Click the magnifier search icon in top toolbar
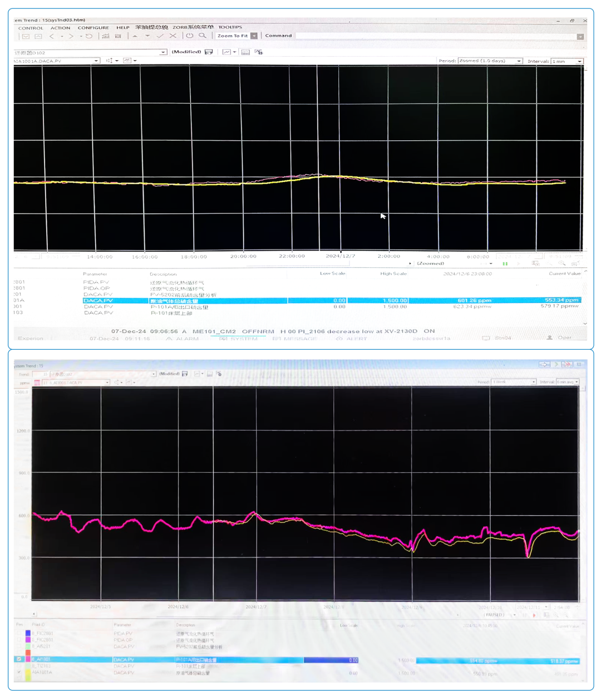Viewport: 601px width, 700px height. pyautogui.click(x=203, y=36)
